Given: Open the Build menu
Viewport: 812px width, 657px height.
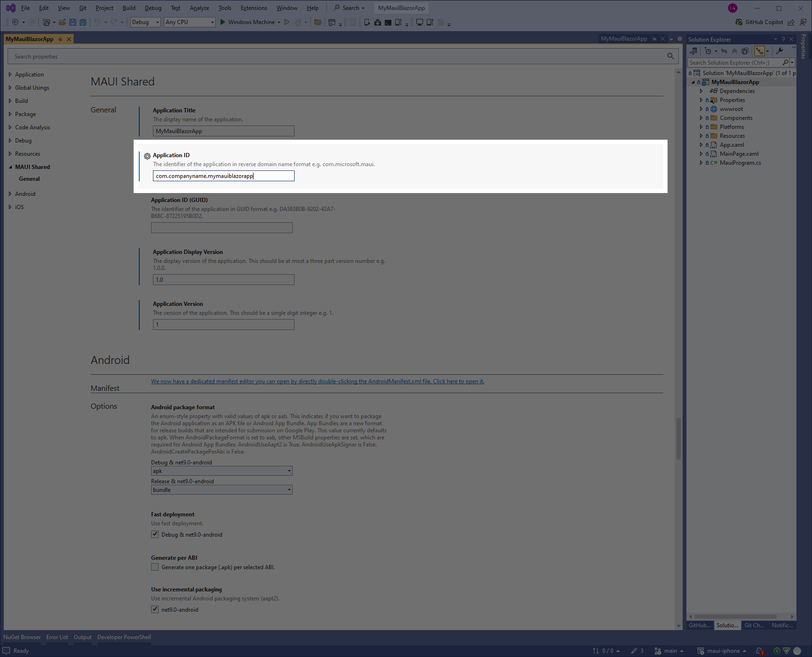Looking at the screenshot, I should (129, 8).
